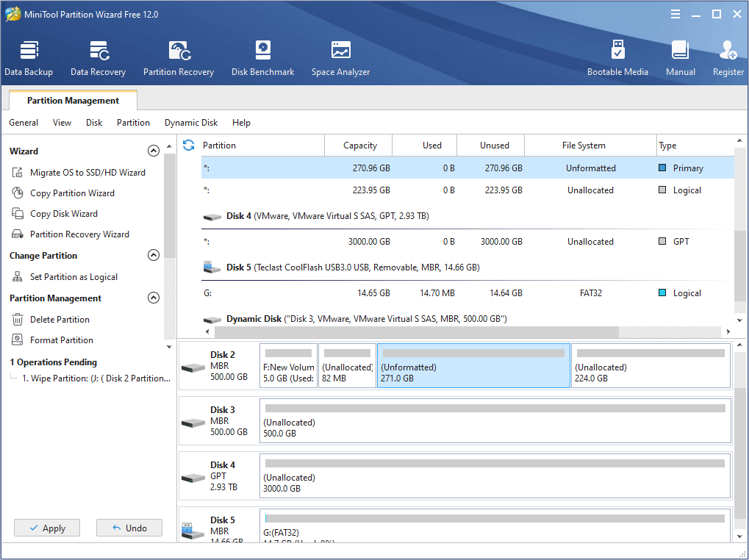Viewport: 749px width, 560px height.
Task: Launch the Copy Partition Wizard
Action: pyautogui.click(x=62, y=193)
